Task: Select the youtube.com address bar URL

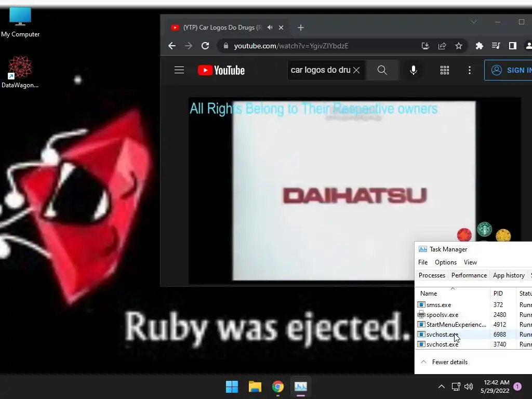Action: click(x=291, y=46)
